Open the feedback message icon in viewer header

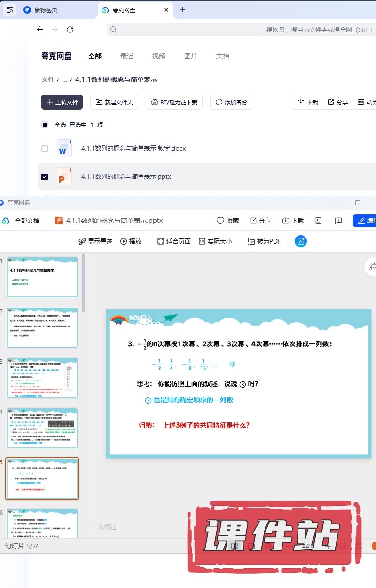pyautogui.click(x=338, y=221)
